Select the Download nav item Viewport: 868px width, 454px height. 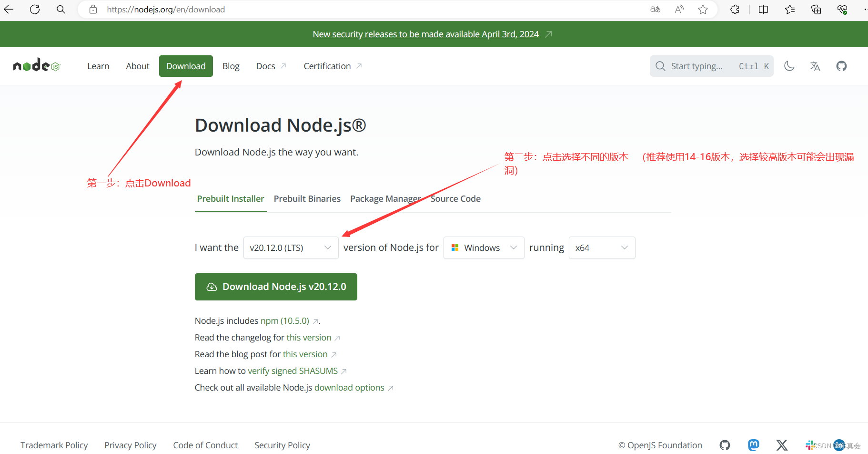(x=186, y=66)
